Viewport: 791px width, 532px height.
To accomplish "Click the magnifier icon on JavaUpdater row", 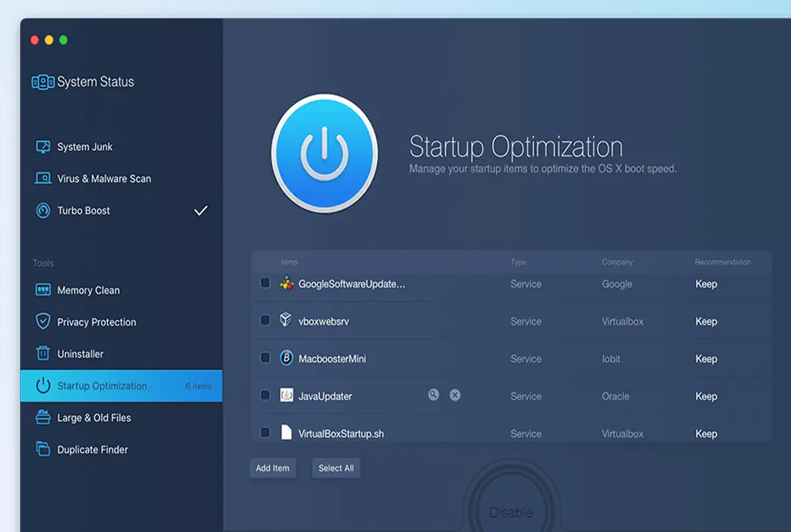I will click(x=434, y=395).
